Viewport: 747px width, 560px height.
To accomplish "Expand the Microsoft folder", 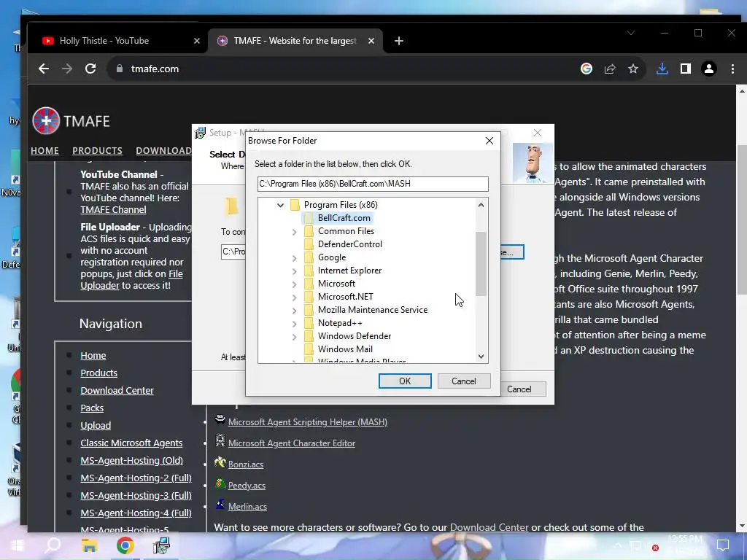I will coord(295,284).
